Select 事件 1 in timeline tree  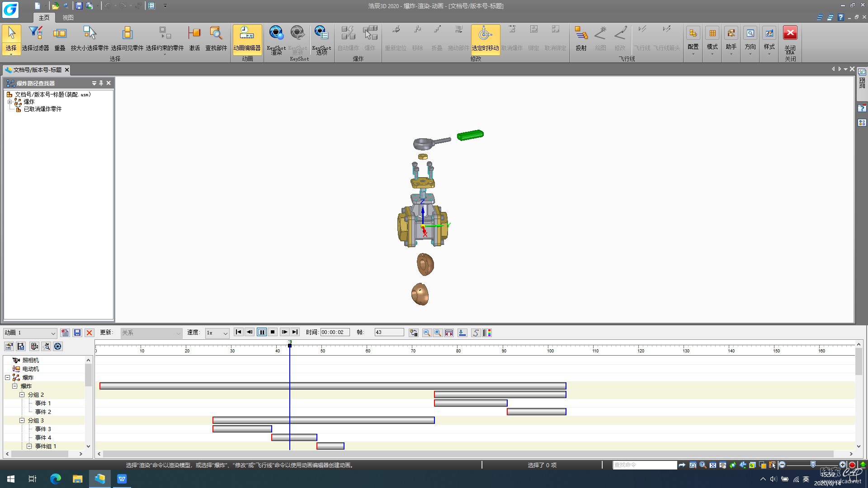pyautogui.click(x=43, y=403)
